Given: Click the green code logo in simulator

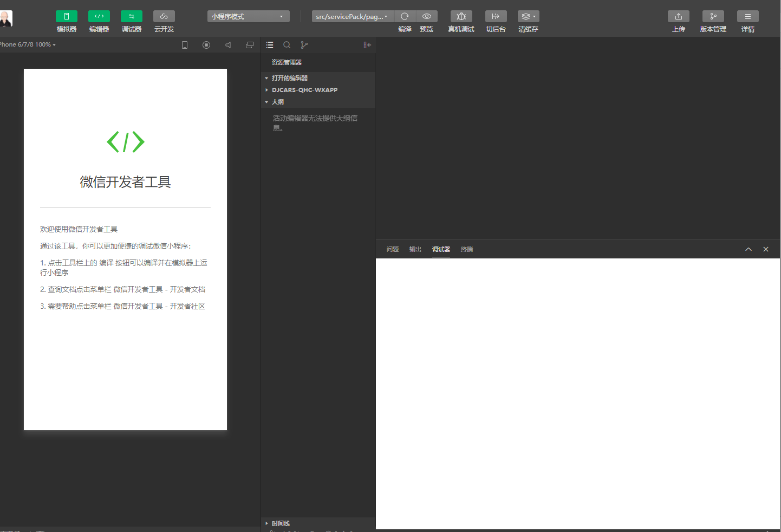Looking at the screenshot, I should [x=126, y=142].
